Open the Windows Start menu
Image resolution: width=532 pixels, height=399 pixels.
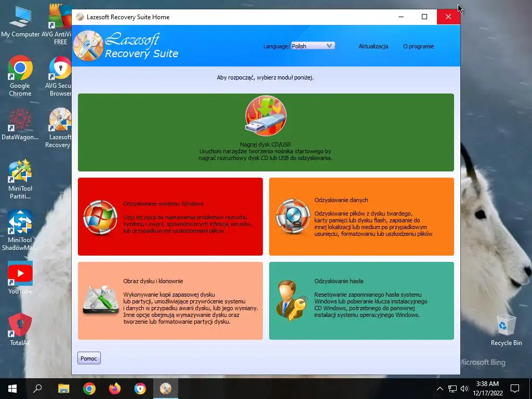(x=12, y=389)
